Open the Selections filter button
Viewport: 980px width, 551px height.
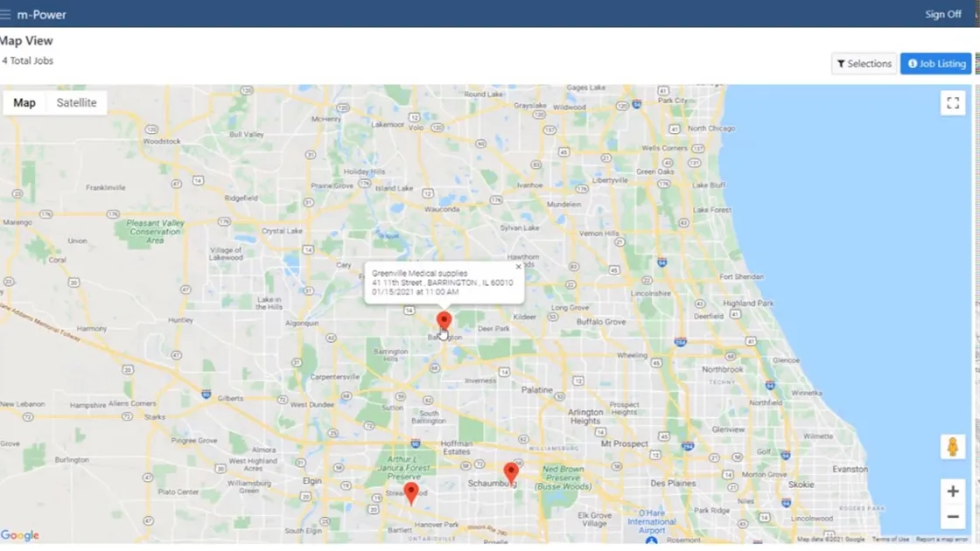tap(864, 64)
